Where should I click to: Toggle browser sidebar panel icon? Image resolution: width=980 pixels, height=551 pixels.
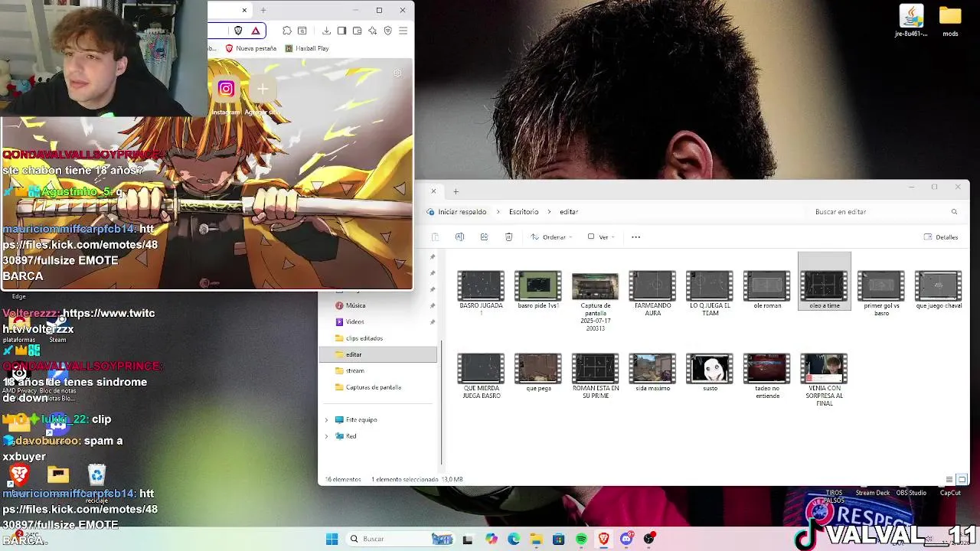[x=341, y=31]
